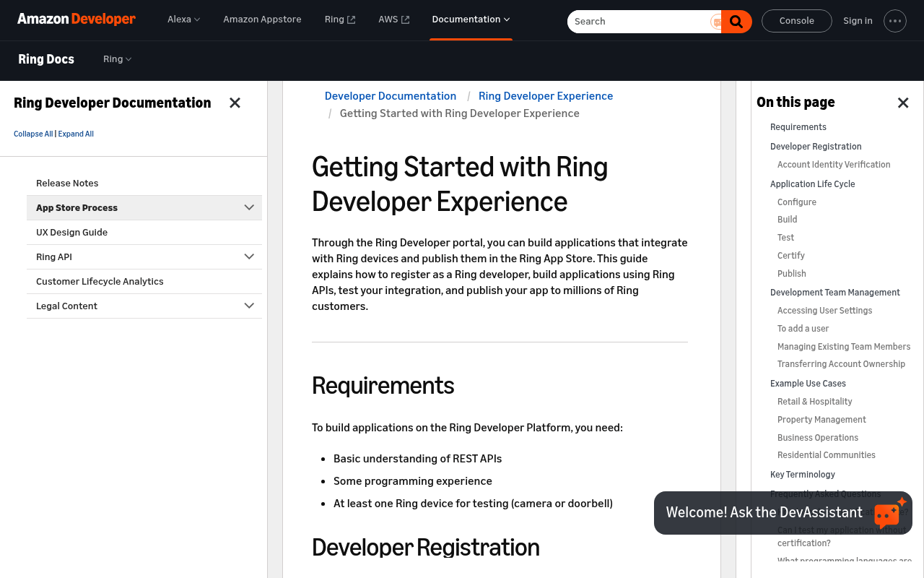Click the orange search magnifier button

pos(736,22)
